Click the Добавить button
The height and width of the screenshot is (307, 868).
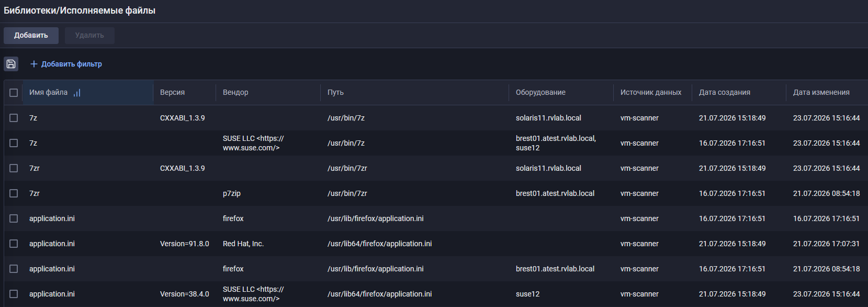coord(31,35)
